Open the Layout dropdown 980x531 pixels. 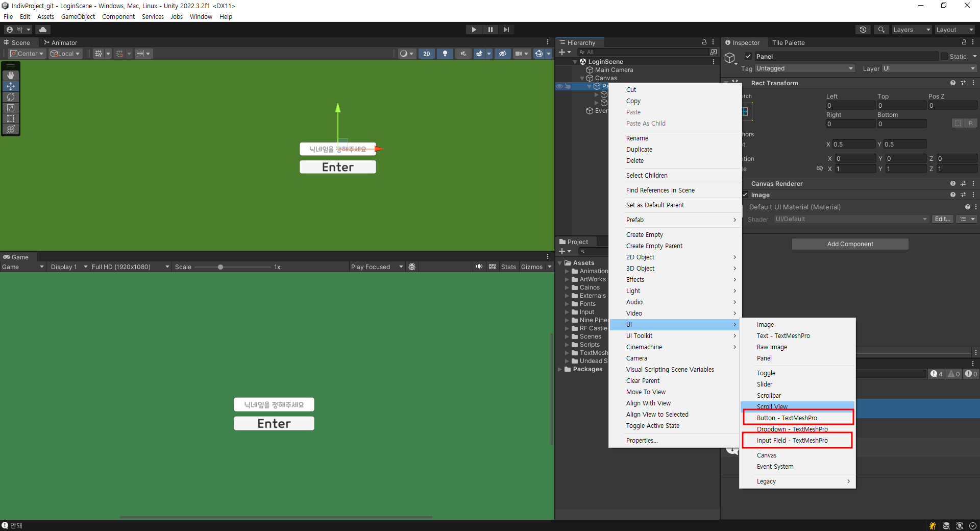954,30
